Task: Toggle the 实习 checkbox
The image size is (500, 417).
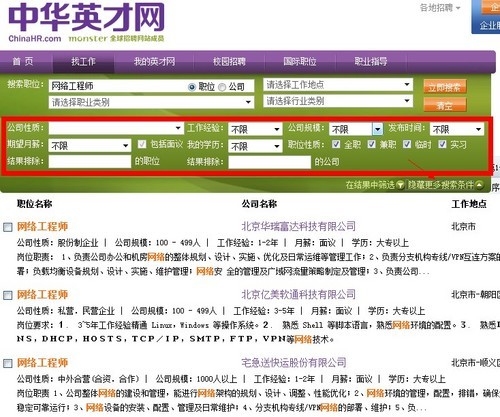Action: click(442, 144)
